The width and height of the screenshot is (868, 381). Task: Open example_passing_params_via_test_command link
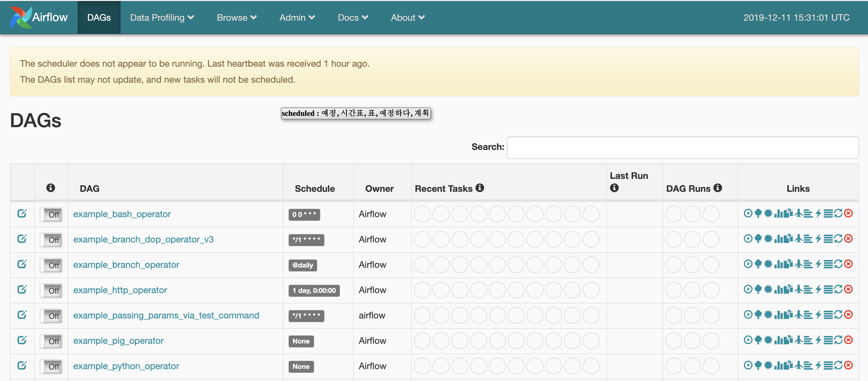pyautogui.click(x=166, y=315)
